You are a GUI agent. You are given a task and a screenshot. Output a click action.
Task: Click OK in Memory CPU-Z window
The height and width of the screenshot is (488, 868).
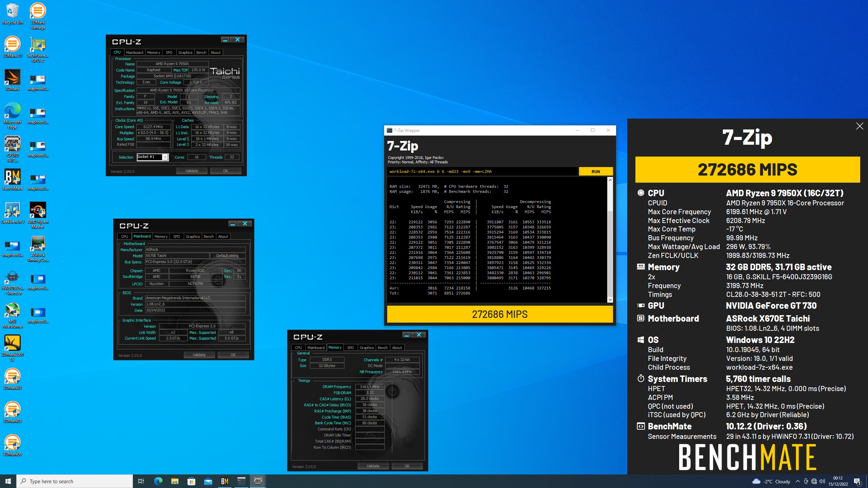click(x=407, y=466)
